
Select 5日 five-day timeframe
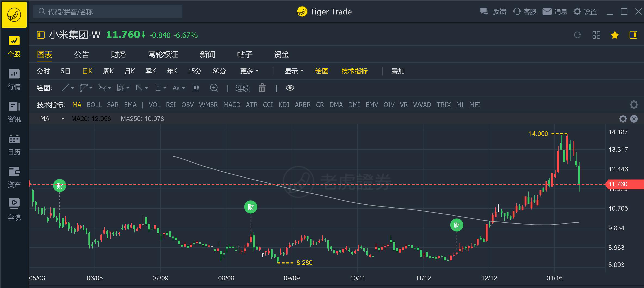[66, 71]
